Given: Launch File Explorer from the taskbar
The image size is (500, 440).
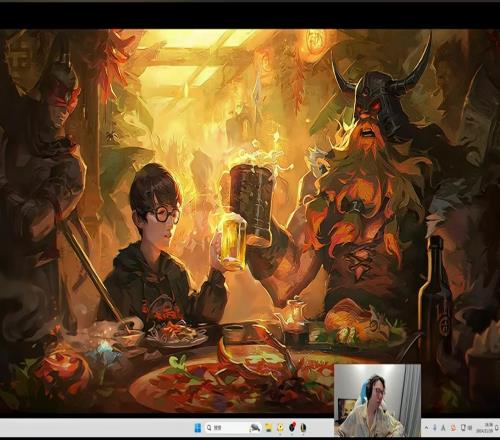Looking at the screenshot, I should 269,428.
